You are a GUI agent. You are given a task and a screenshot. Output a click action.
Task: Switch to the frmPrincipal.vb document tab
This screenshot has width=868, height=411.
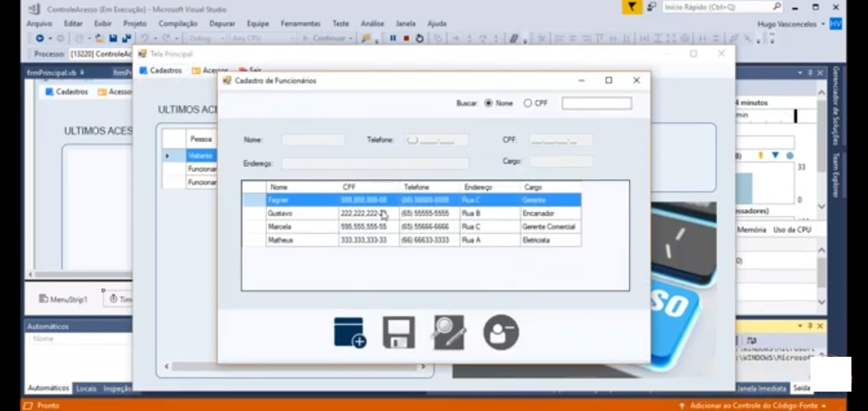(55, 72)
